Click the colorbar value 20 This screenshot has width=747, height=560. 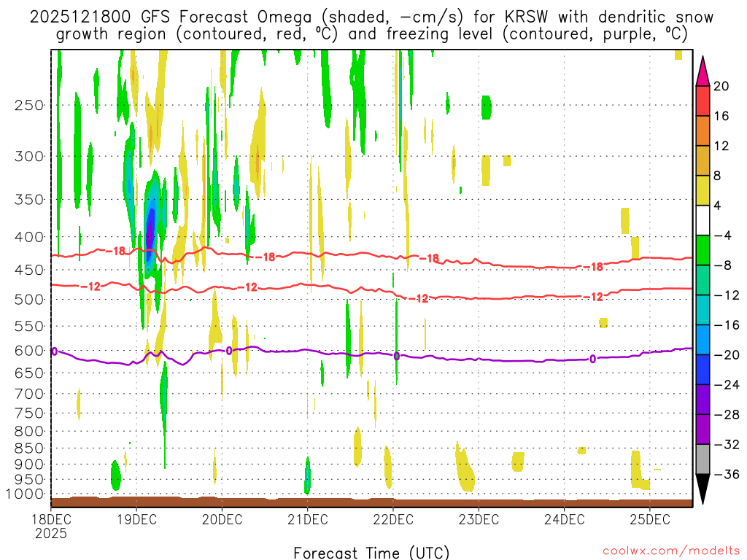[721, 86]
